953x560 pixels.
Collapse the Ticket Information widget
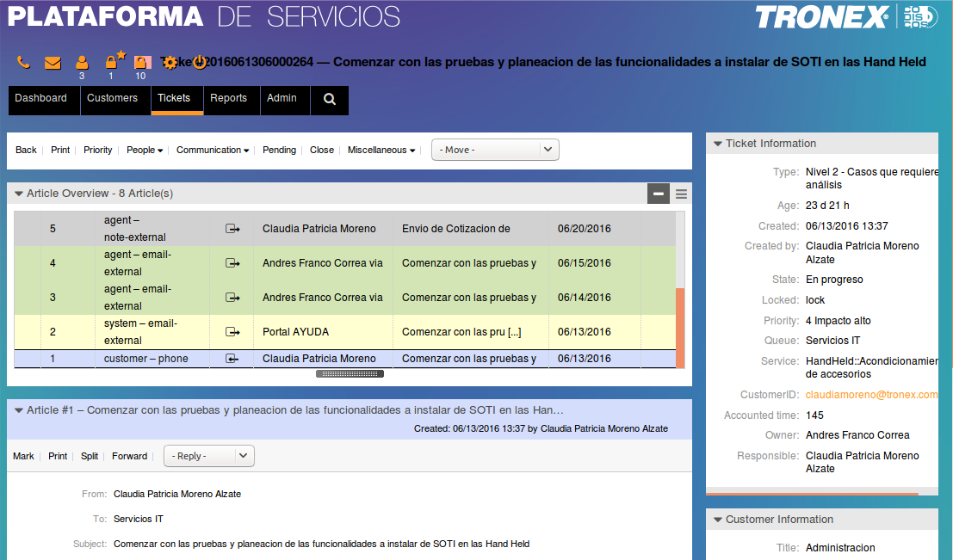718,144
